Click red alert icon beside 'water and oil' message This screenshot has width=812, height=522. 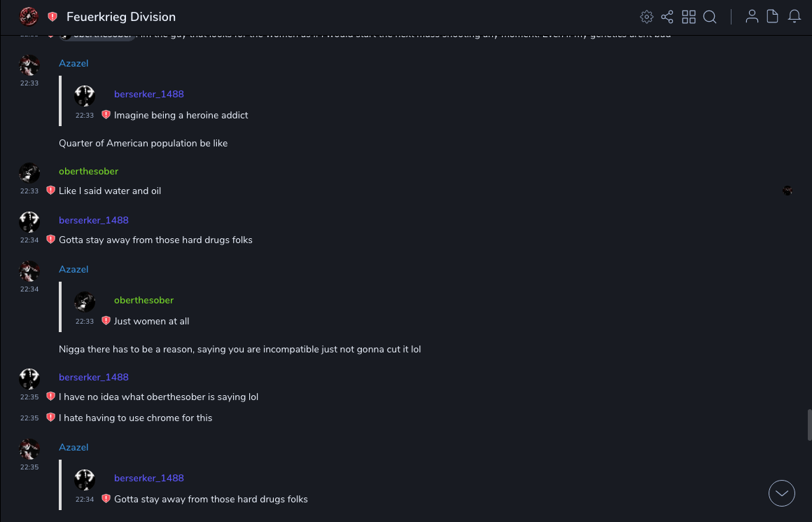[50, 191]
